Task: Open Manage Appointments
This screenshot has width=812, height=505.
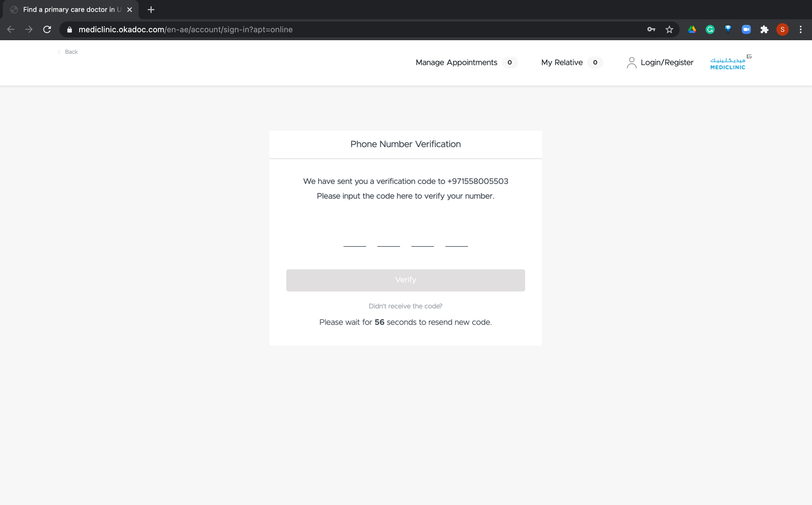Action: pyautogui.click(x=456, y=63)
